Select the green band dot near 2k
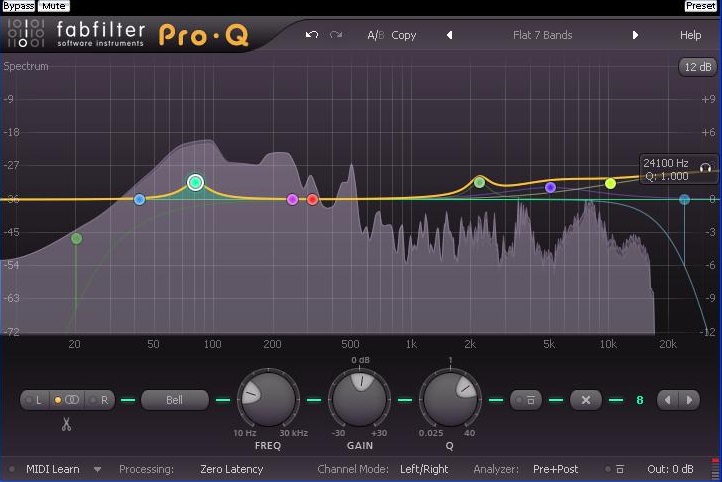The width and height of the screenshot is (722, 482). click(479, 183)
